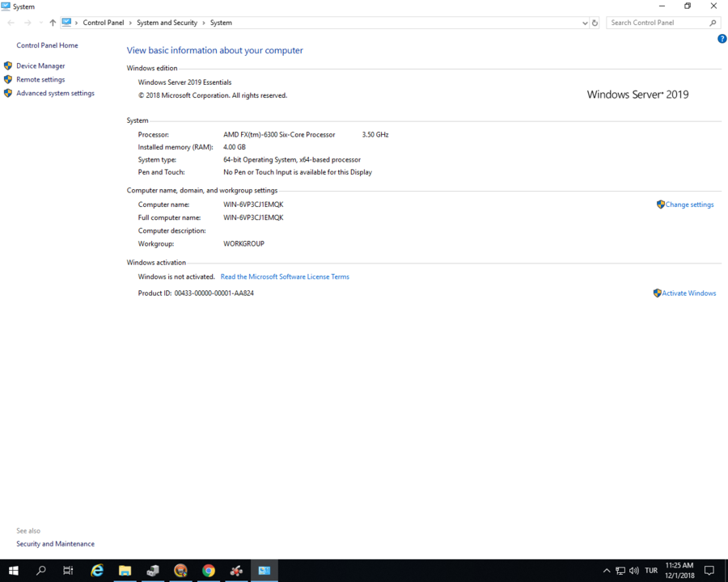Open Security and Maintenance link

pyautogui.click(x=55, y=544)
